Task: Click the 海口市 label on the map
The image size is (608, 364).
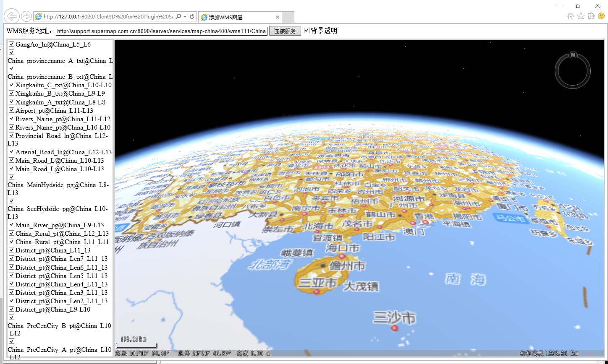Action: [x=343, y=248]
